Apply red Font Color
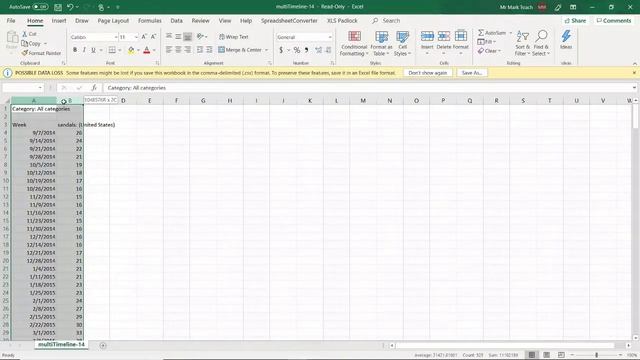The image size is (640, 360). [147, 50]
